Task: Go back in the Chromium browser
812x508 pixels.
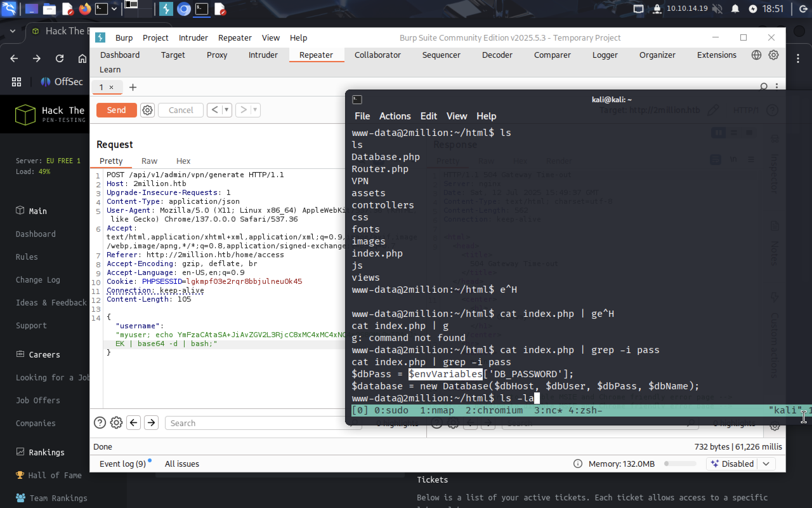Action: (x=14, y=58)
